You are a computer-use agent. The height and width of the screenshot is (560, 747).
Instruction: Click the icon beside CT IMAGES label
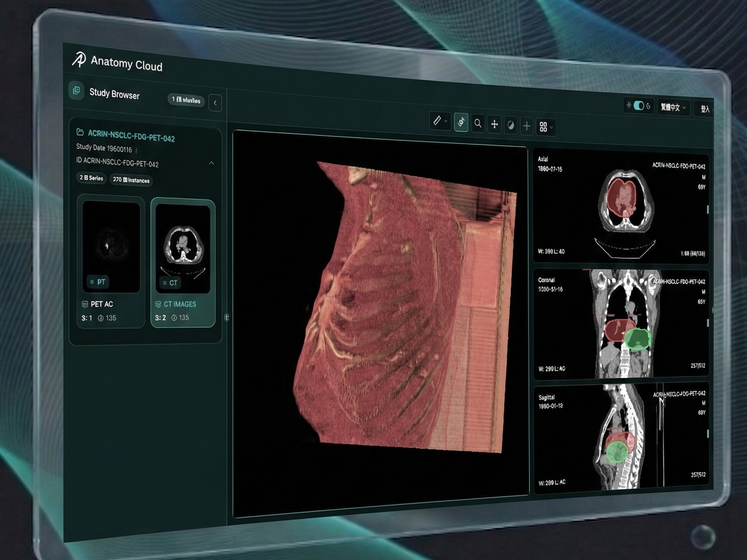pos(158,304)
